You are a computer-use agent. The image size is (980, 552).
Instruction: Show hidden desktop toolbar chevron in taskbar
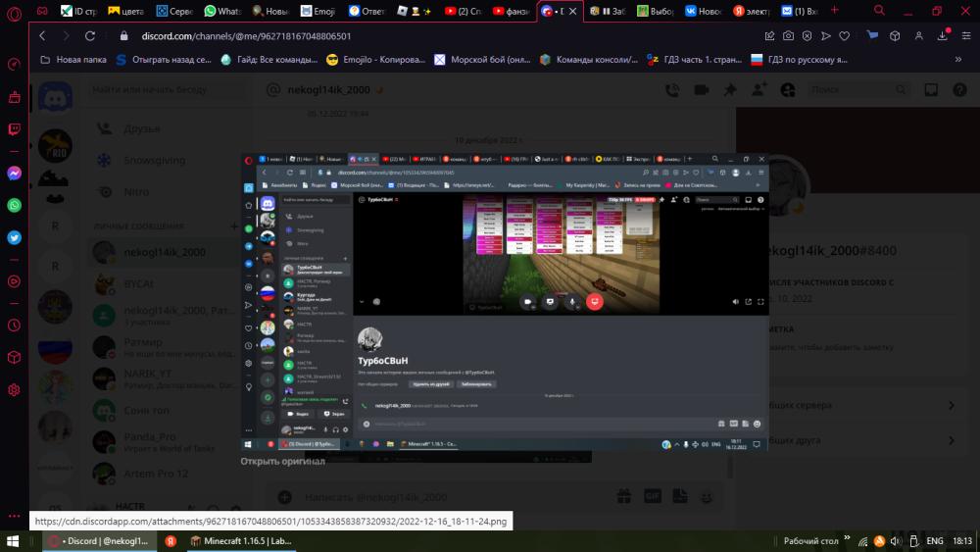pyautogui.click(x=847, y=537)
